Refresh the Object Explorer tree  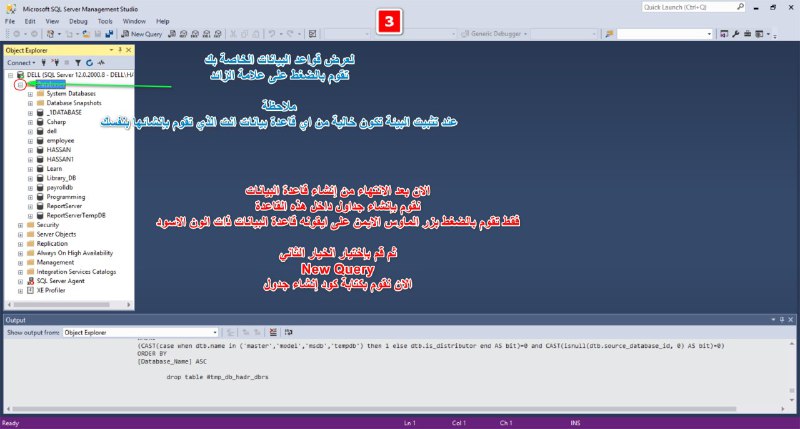point(89,63)
